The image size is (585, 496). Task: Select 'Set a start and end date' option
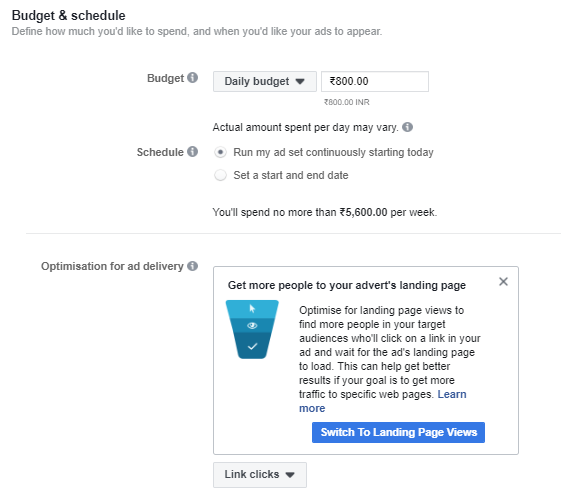click(220, 175)
